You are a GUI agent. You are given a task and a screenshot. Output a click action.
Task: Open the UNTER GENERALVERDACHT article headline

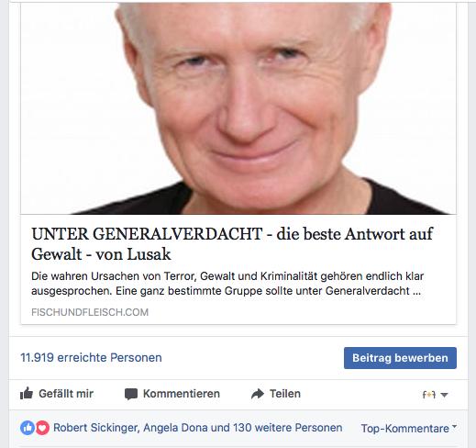click(x=232, y=244)
